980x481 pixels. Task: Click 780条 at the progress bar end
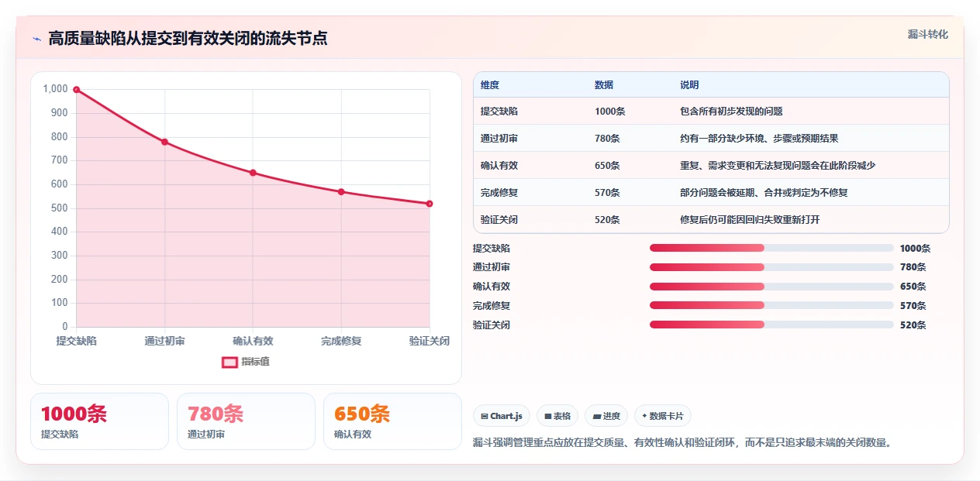913,267
